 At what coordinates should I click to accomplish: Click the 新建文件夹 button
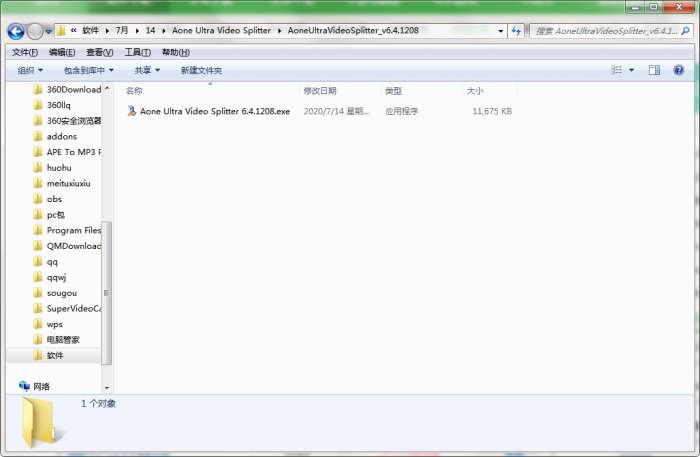click(201, 70)
